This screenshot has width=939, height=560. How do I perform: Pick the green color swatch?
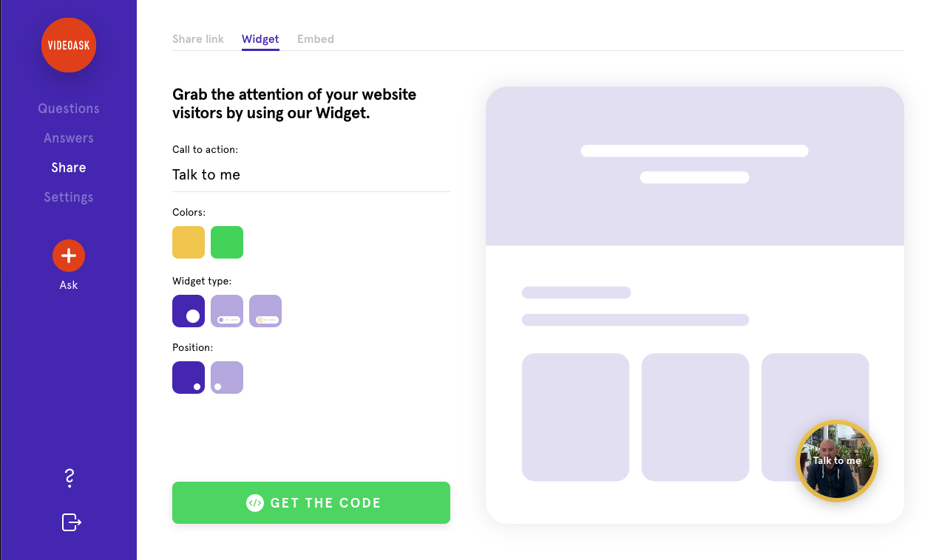(227, 242)
